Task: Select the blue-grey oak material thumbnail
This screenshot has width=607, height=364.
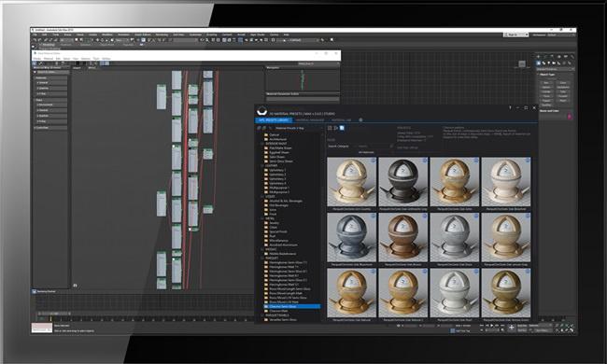Action: tap(351, 237)
